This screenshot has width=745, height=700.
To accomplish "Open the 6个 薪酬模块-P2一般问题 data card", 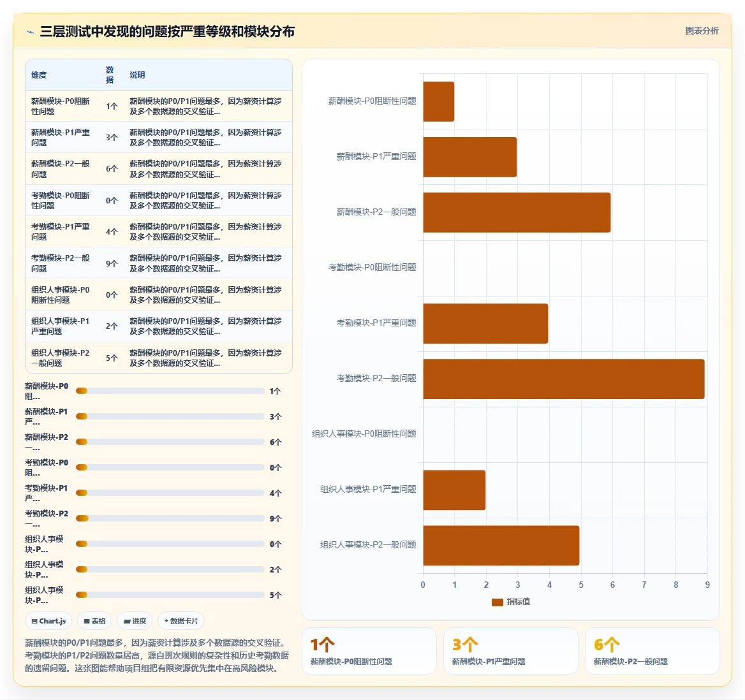I will tap(653, 651).
